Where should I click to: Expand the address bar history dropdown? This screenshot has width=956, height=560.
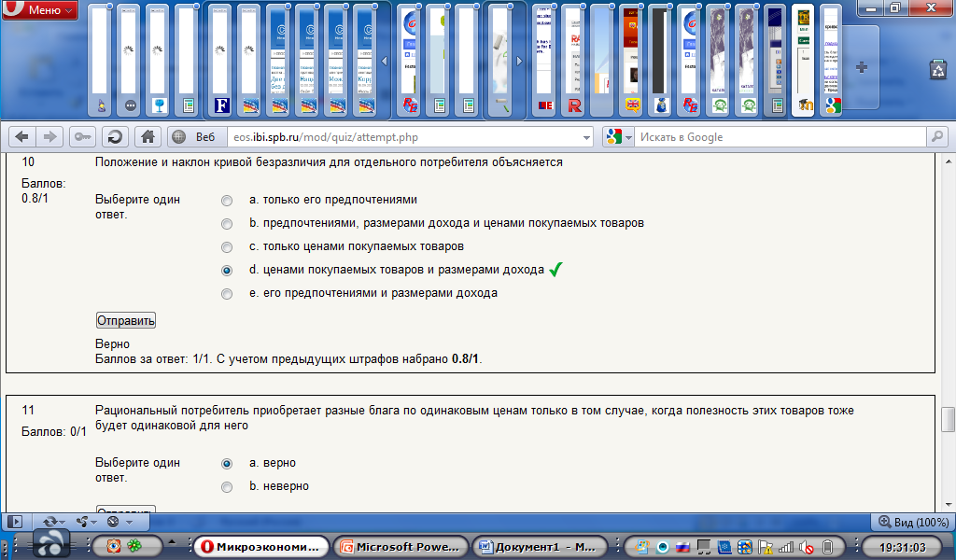pyautogui.click(x=586, y=138)
